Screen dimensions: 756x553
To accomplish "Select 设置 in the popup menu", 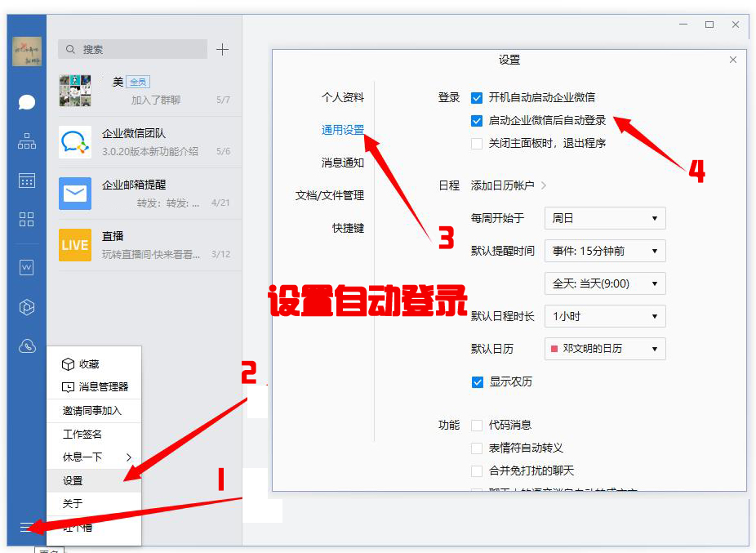I will pos(94,480).
